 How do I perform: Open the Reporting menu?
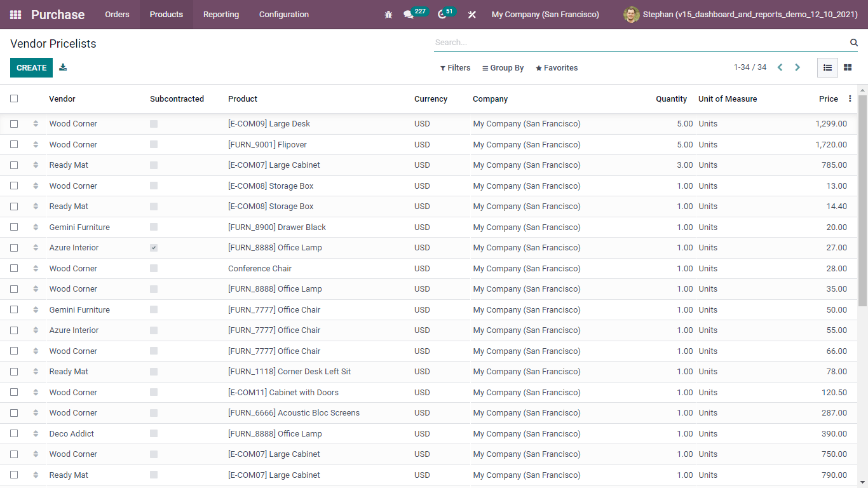tap(221, 15)
